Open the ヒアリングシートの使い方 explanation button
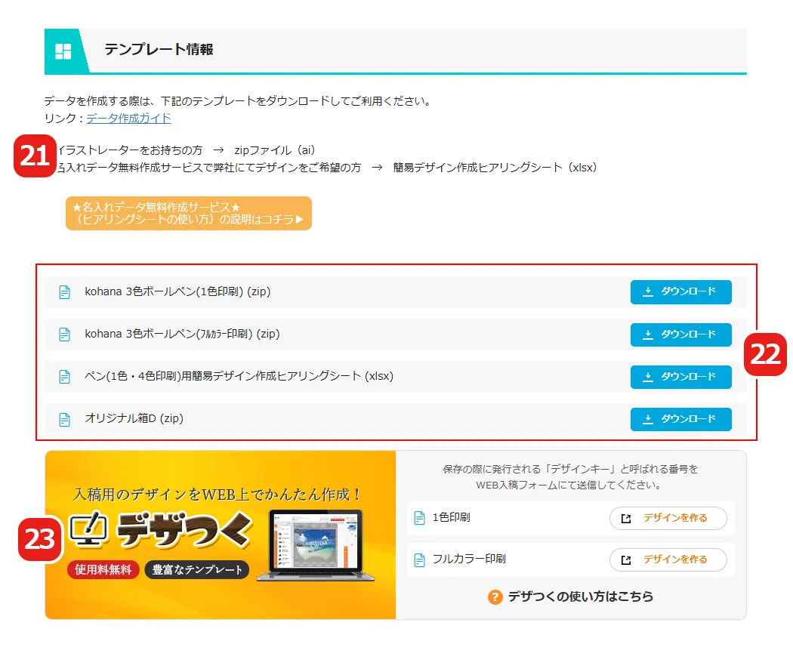The width and height of the screenshot is (793, 672). [188, 213]
